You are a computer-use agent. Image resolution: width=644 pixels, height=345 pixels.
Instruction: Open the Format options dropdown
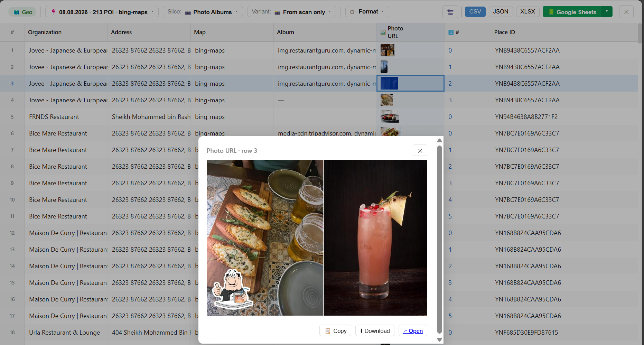tap(367, 12)
